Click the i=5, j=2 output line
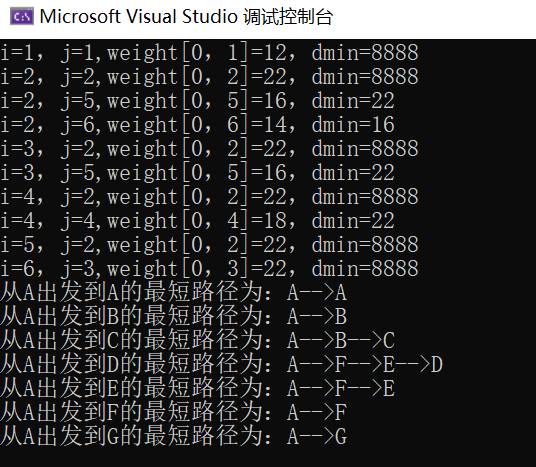The height and width of the screenshot is (467, 536). (x=209, y=245)
